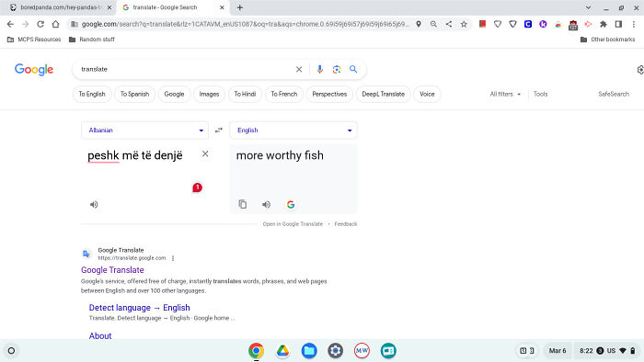The height and width of the screenshot is (362, 644).
Task: Select the Perspectives filter chip
Action: tap(329, 94)
